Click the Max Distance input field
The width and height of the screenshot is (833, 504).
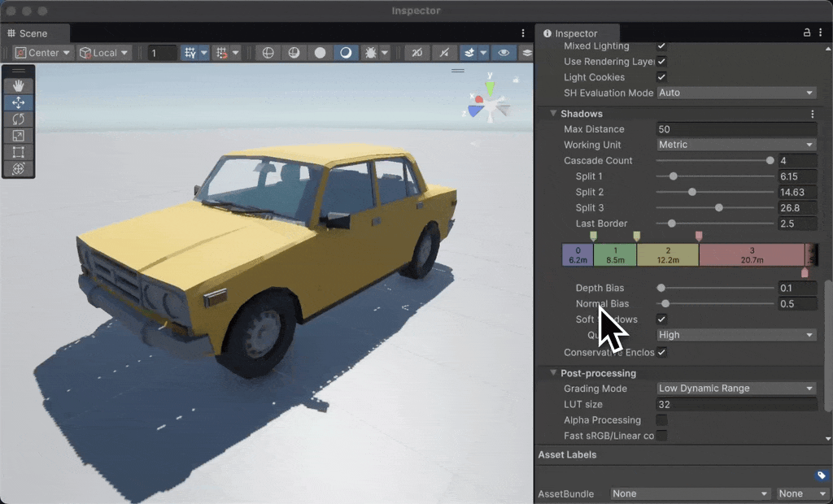(x=736, y=128)
